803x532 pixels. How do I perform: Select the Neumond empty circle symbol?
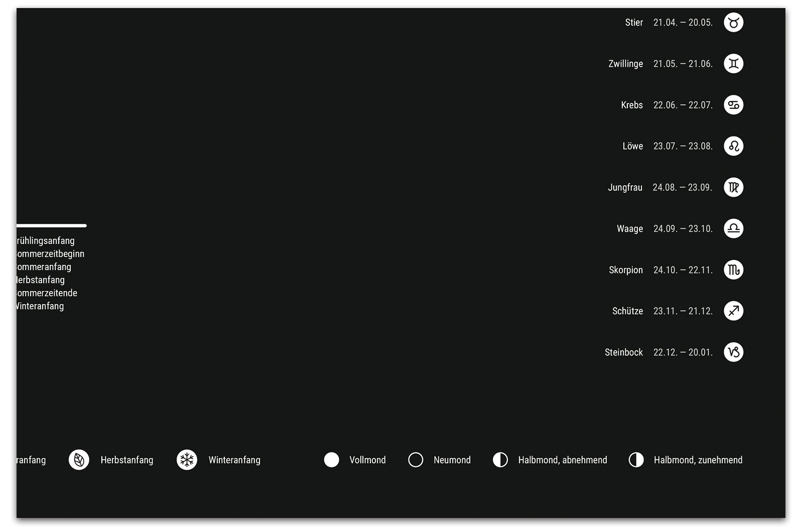(x=416, y=460)
